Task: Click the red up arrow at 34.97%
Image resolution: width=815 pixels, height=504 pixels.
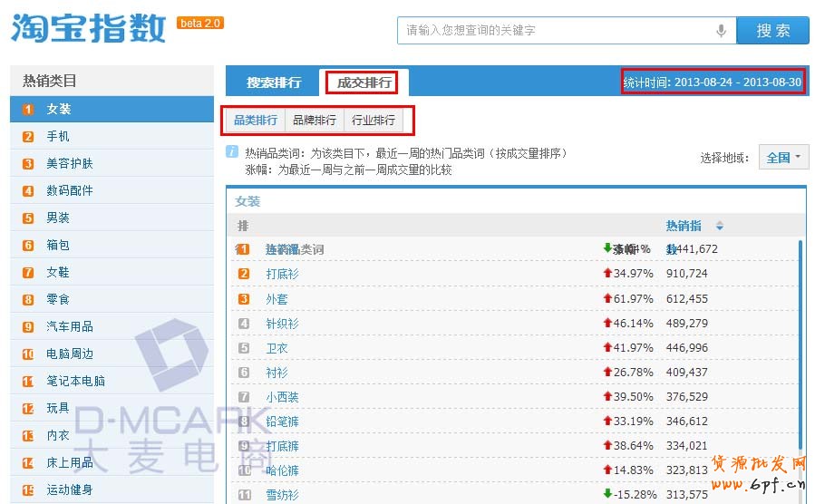Action: pyautogui.click(x=607, y=272)
